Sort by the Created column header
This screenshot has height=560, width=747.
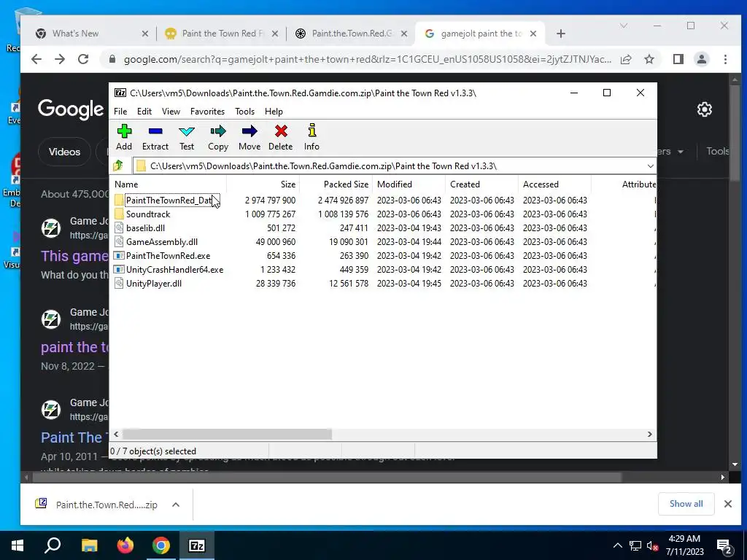point(481,184)
